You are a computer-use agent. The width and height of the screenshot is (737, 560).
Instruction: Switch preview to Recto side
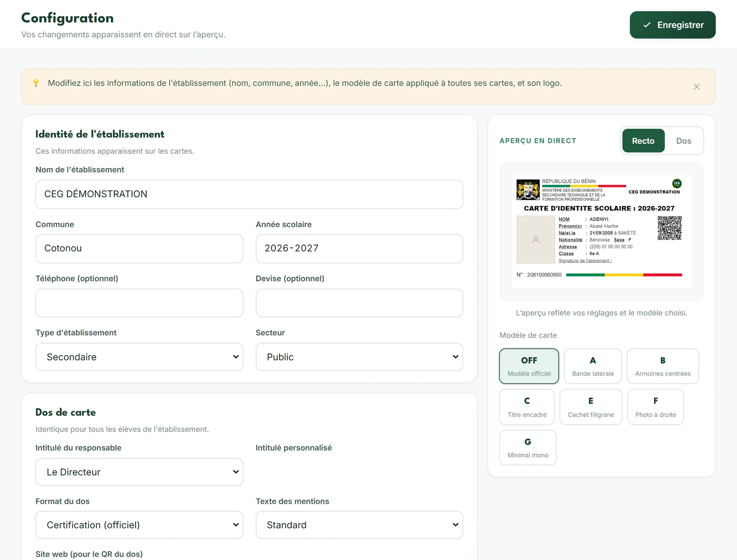click(643, 141)
